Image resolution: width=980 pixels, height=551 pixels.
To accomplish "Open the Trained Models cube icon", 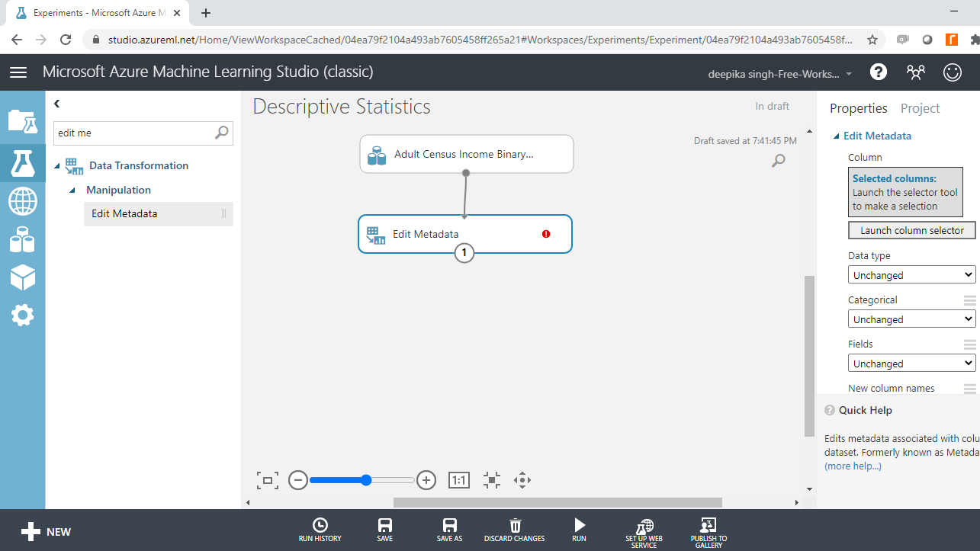I will click(22, 277).
